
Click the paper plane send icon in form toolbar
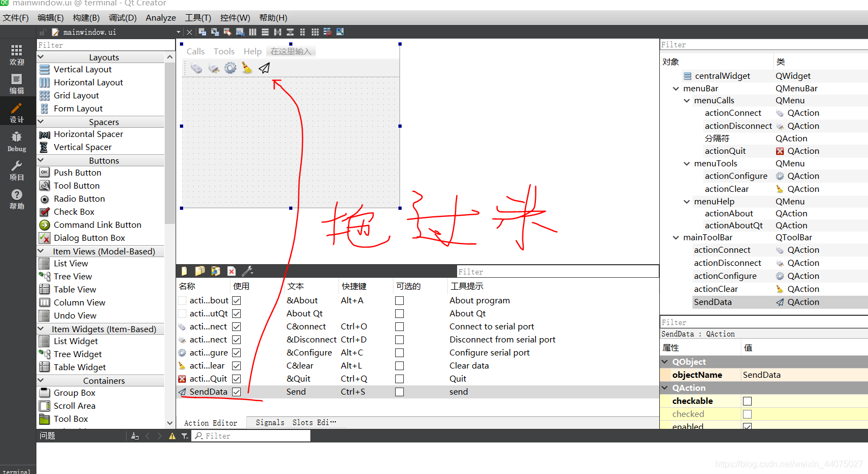(x=264, y=68)
